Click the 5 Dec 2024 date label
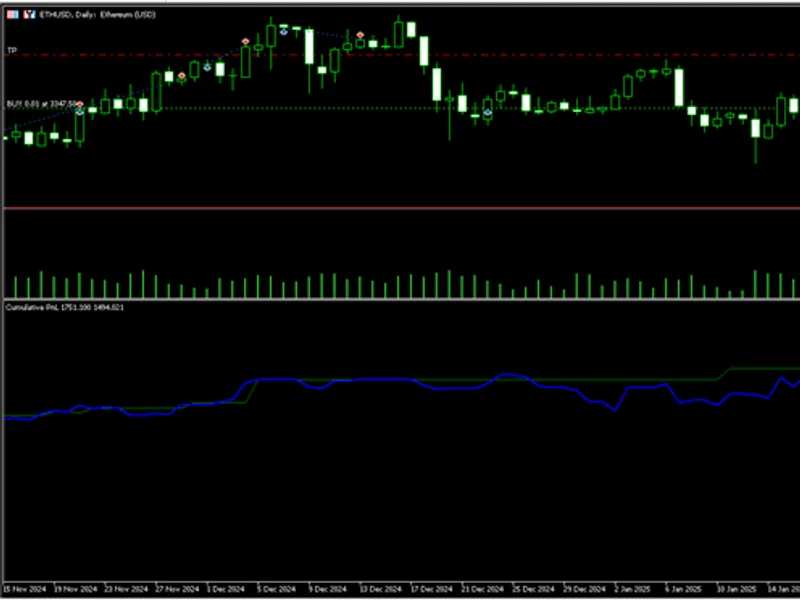This screenshot has width=800, height=600. click(x=277, y=589)
